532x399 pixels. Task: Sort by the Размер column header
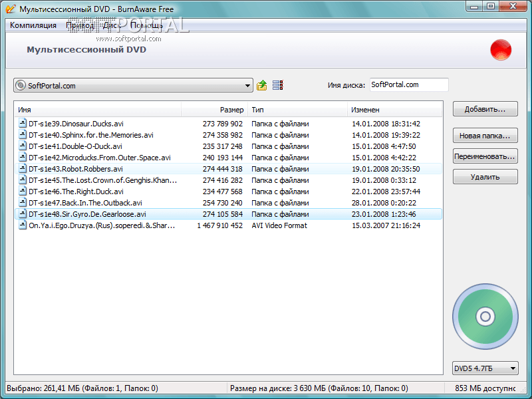(x=214, y=110)
